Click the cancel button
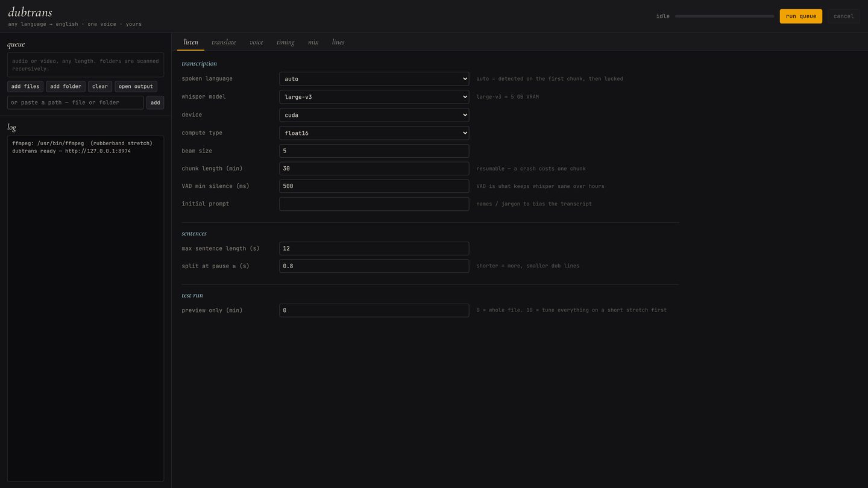Screen dimensions: 868x488 coord(843,16)
